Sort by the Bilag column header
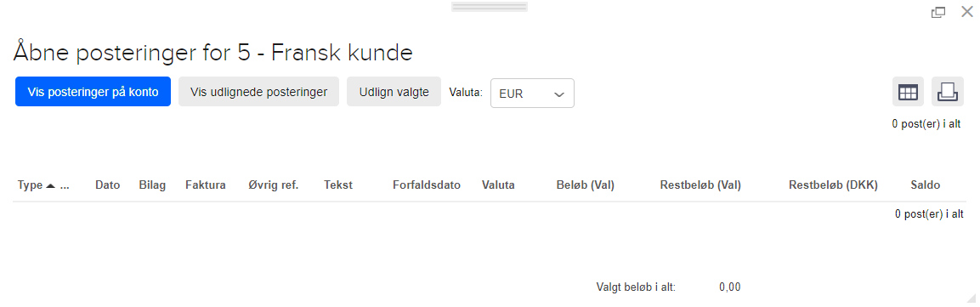 click(x=152, y=185)
